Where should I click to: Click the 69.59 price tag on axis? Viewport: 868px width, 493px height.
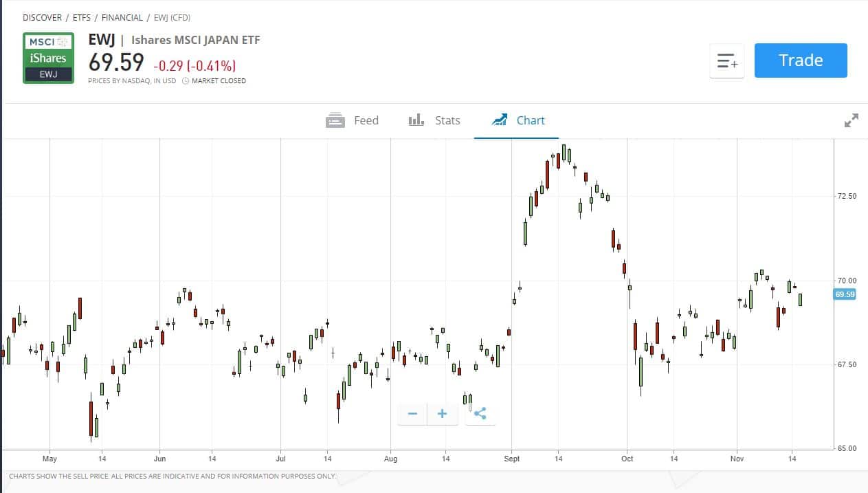pyautogui.click(x=845, y=294)
